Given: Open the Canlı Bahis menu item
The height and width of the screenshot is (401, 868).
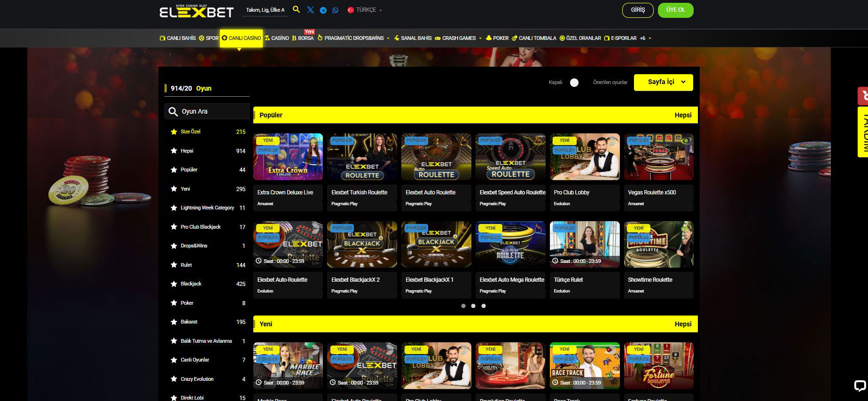Looking at the screenshot, I should [x=178, y=38].
